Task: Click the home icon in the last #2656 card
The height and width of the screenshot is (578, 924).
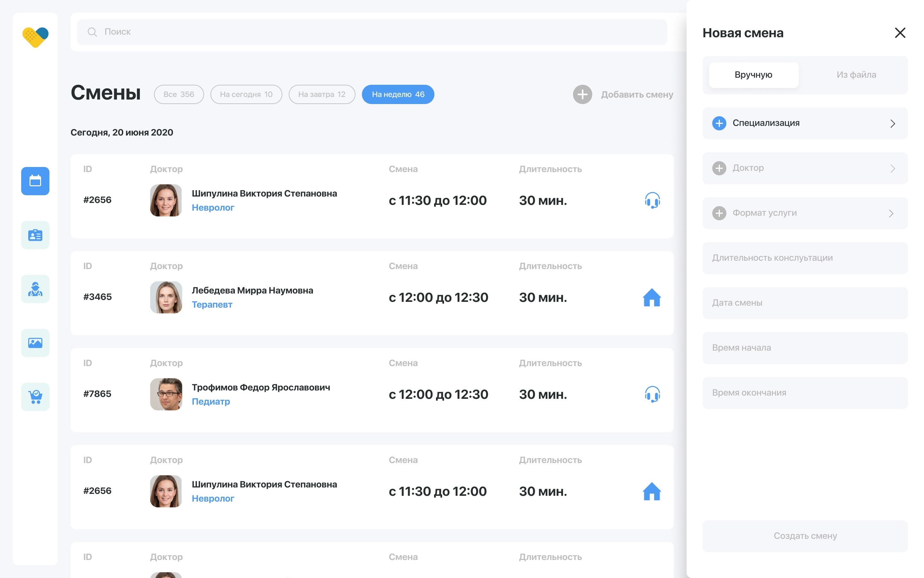Action: 652,491
